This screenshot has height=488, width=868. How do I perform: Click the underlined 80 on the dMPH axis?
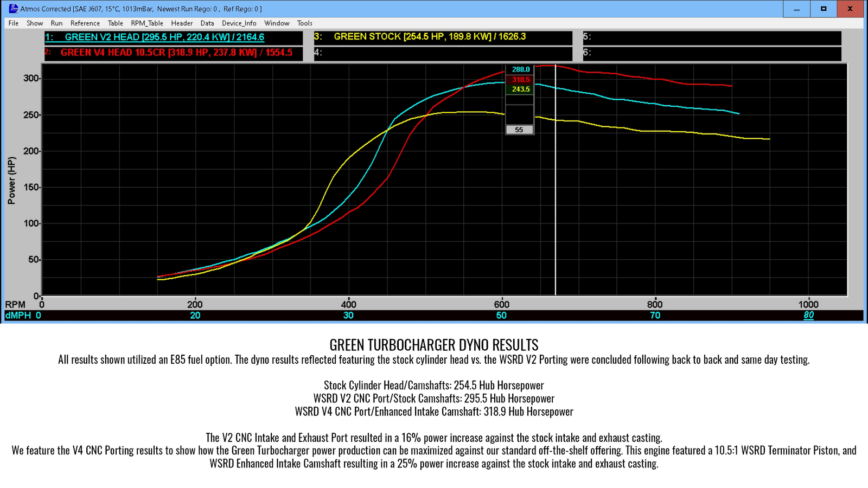click(x=809, y=314)
